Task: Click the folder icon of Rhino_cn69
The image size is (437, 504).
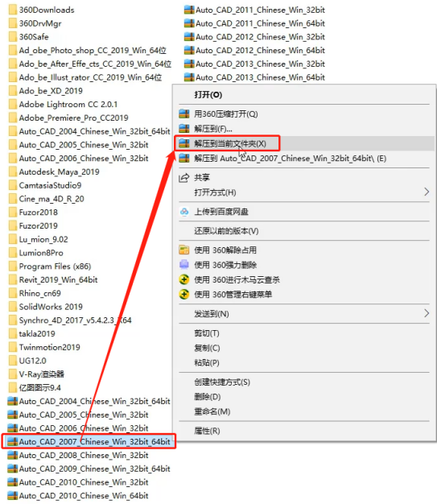Action: click(13, 294)
